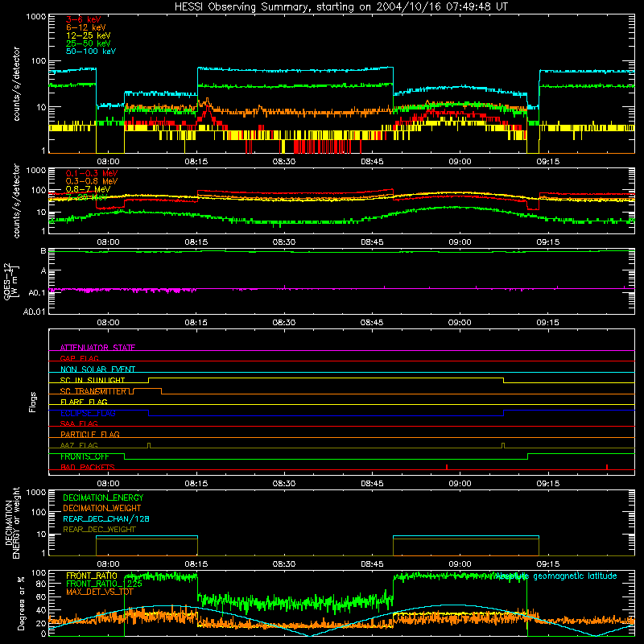Click the 0.8-7 MeV legend label
The height and width of the screenshot is (644, 644).
(89, 189)
